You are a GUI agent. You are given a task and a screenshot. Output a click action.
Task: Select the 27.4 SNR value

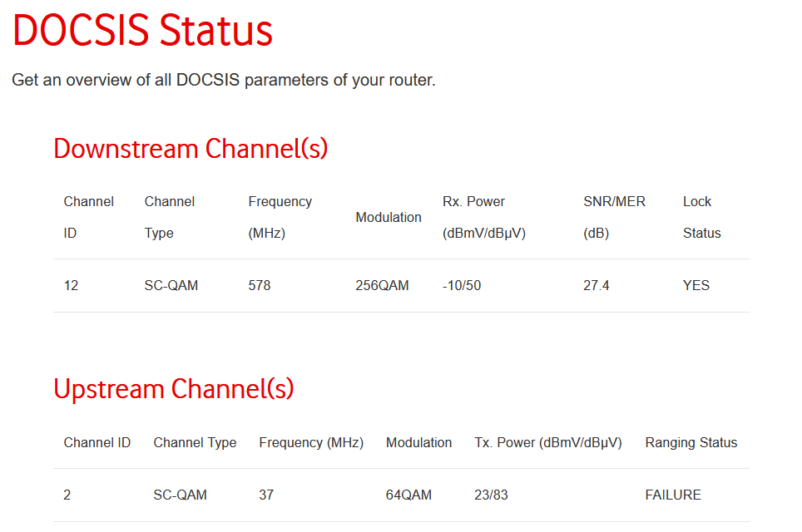tap(596, 285)
